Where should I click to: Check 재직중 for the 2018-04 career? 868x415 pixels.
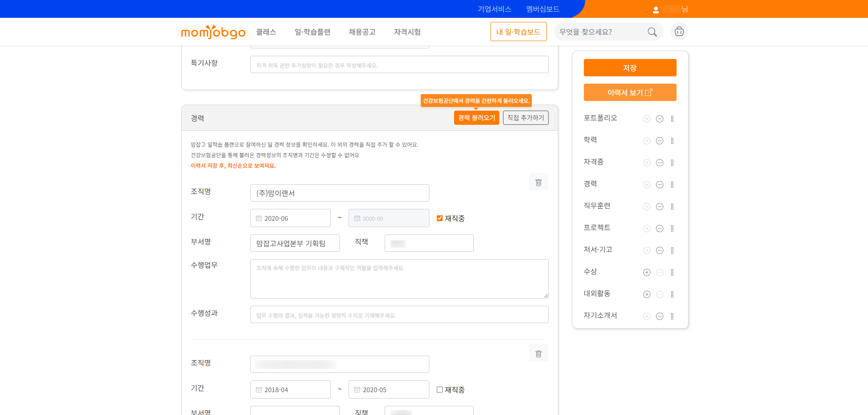(439, 390)
